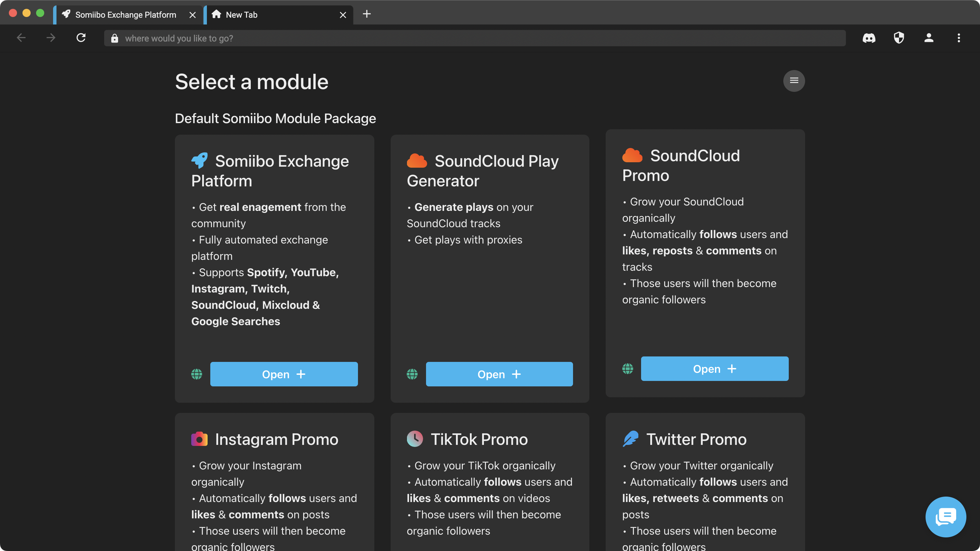Image resolution: width=980 pixels, height=551 pixels.
Task: Open the hamburger menu beside Select a module
Action: click(794, 81)
